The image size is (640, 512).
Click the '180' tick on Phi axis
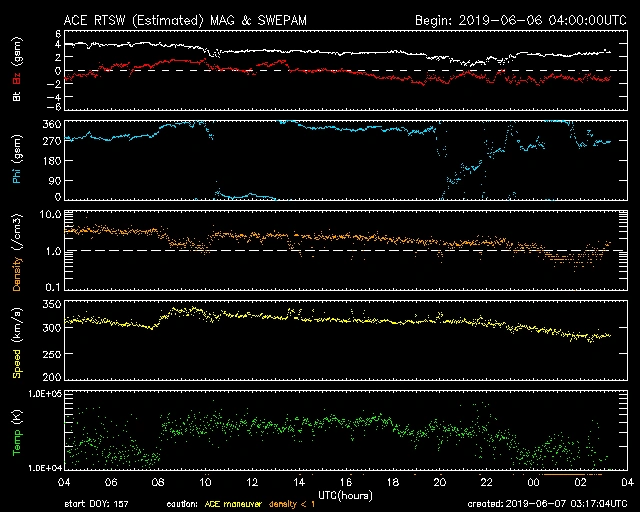click(x=52, y=161)
